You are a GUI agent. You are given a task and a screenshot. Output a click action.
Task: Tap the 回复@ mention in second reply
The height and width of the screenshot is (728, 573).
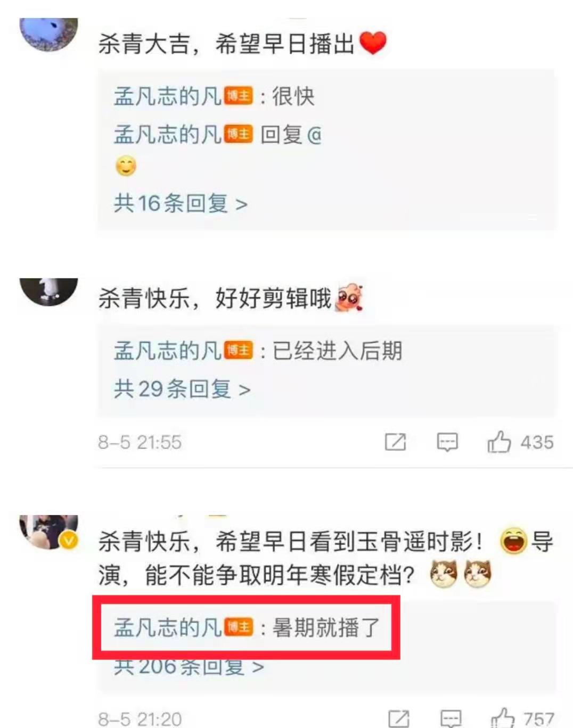(291, 135)
